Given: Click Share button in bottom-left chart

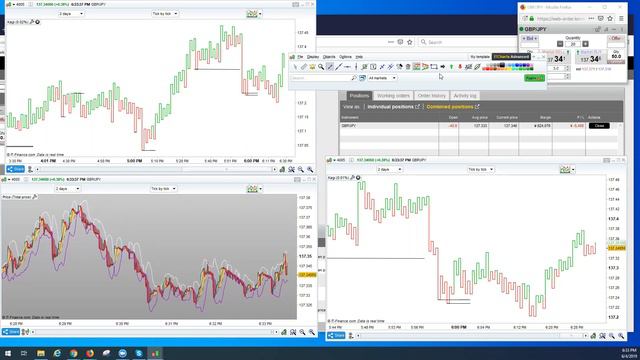Looking at the screenshot, I should (x=11, y=332).
